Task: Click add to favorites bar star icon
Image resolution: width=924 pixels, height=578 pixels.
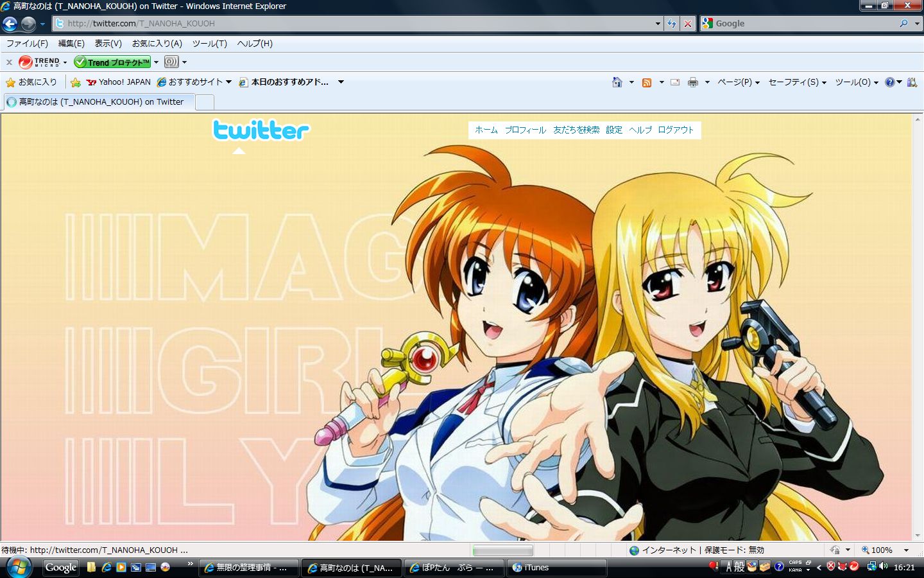Action: (76, 82)
